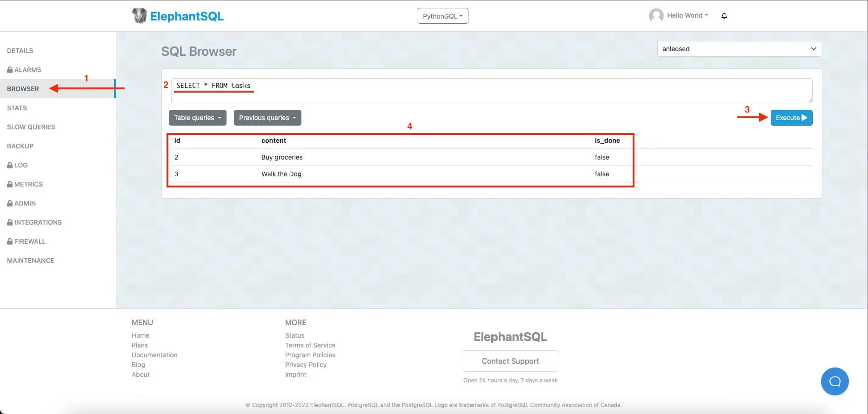Open the notifications bell icon
Image resolution: width=868 pixels, height=414 pixels.
tap(724, 16)
